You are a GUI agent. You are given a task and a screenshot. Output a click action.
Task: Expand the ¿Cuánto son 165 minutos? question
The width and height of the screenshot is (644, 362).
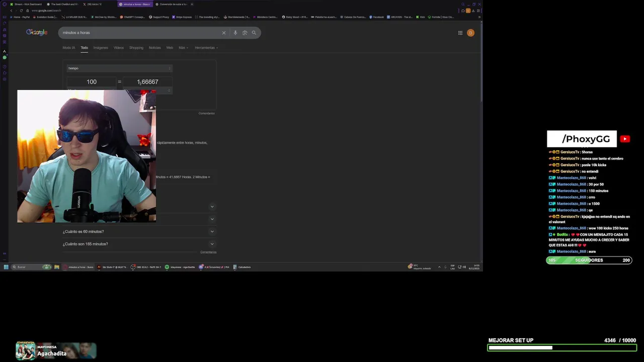(139, 244)
